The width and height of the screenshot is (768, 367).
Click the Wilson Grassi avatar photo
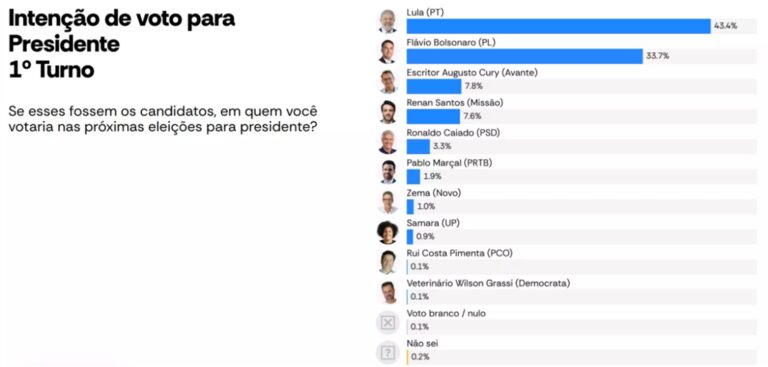pyautogui.click(x=387, y=293)
